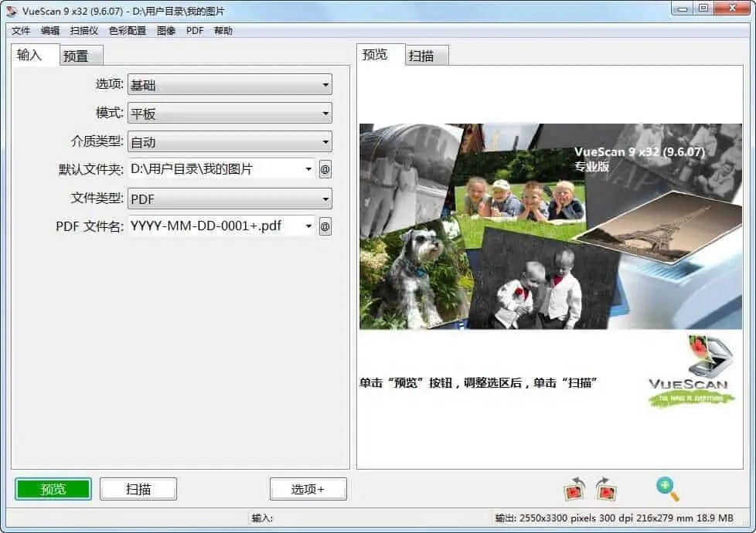756x533 pixels.
Task: Click the @ button beside 默认文件夹
Action: [x=325, y=169]
